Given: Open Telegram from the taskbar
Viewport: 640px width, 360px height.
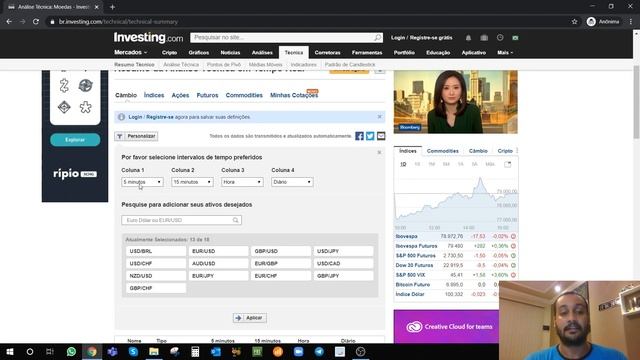Looking at the screenshot, I should [319, 351].
